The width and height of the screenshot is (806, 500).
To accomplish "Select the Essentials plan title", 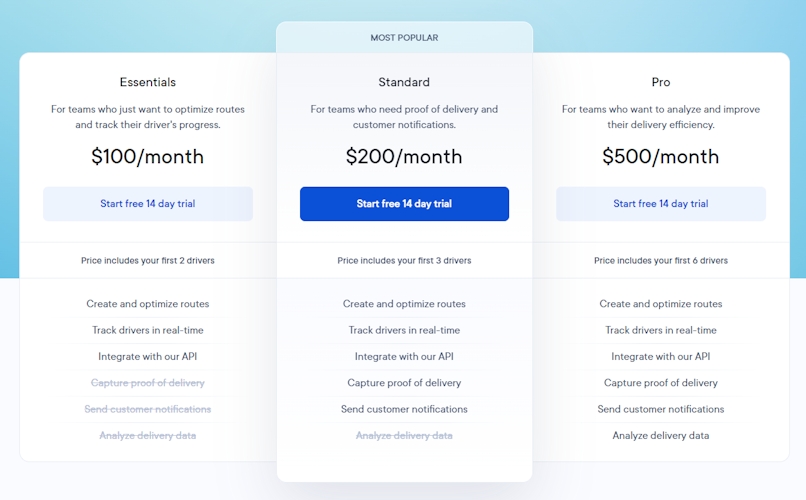I will 148,82.
